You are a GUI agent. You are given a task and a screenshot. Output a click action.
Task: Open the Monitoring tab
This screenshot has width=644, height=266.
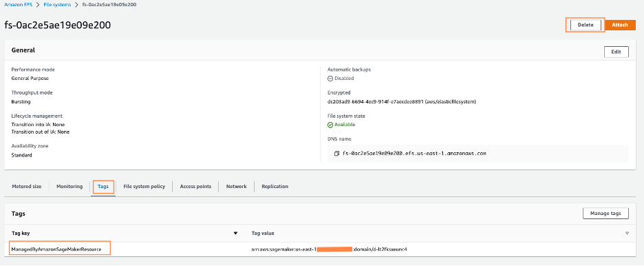point(69,187)
